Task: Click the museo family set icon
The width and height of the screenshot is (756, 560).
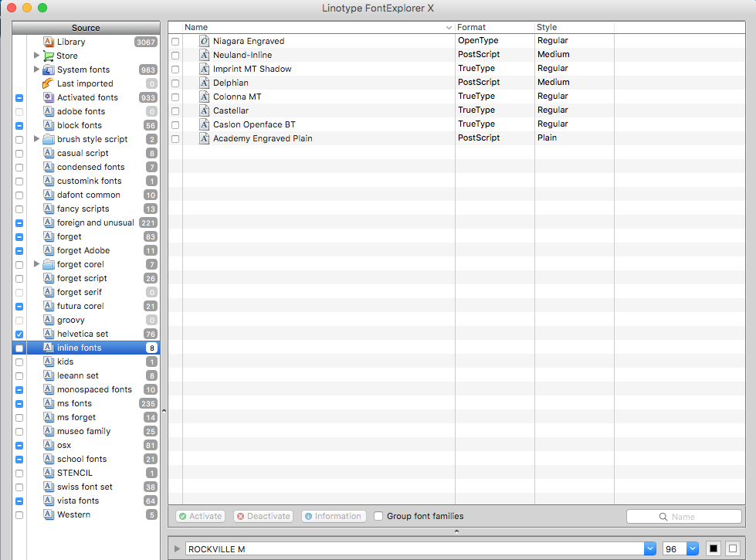Action: point(48,431)
